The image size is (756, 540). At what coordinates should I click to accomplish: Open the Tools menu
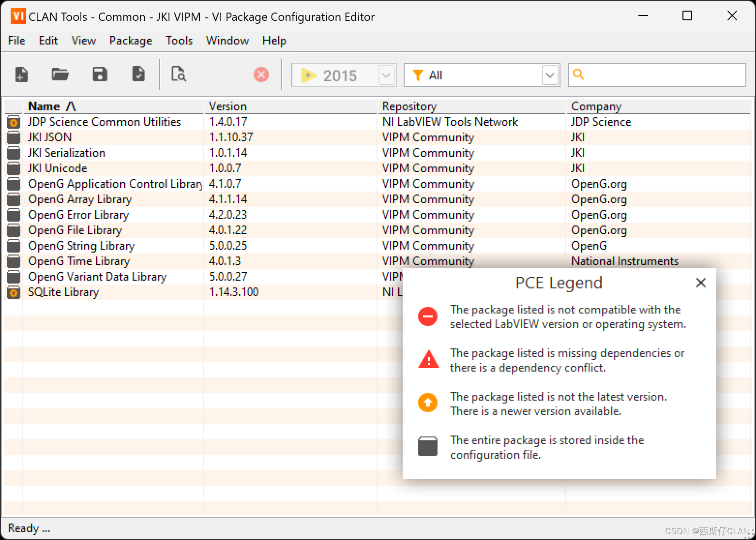click(179, 41)
